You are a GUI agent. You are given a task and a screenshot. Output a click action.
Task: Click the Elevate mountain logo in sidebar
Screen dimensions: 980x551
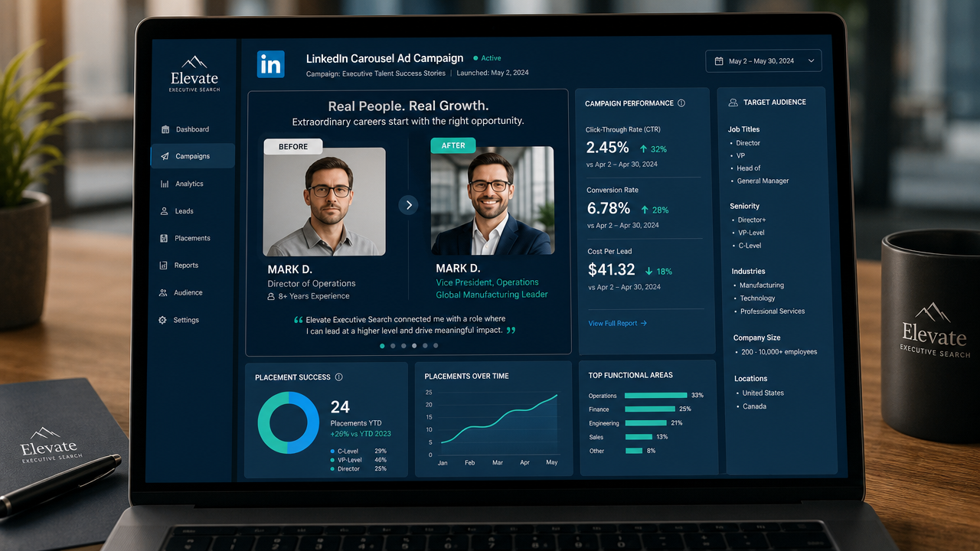pyautogui.click(x=194, y=61)
